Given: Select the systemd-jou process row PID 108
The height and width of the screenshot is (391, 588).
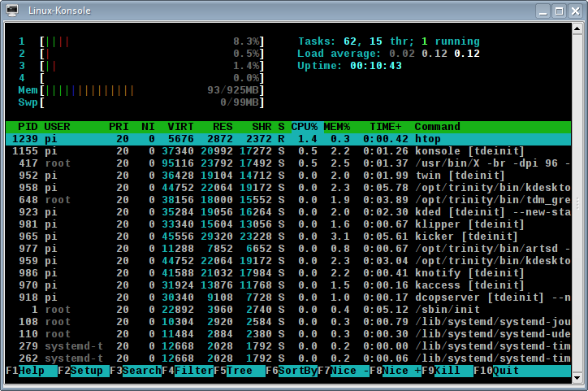Looking at the screenshot, I should coord(288,322).
